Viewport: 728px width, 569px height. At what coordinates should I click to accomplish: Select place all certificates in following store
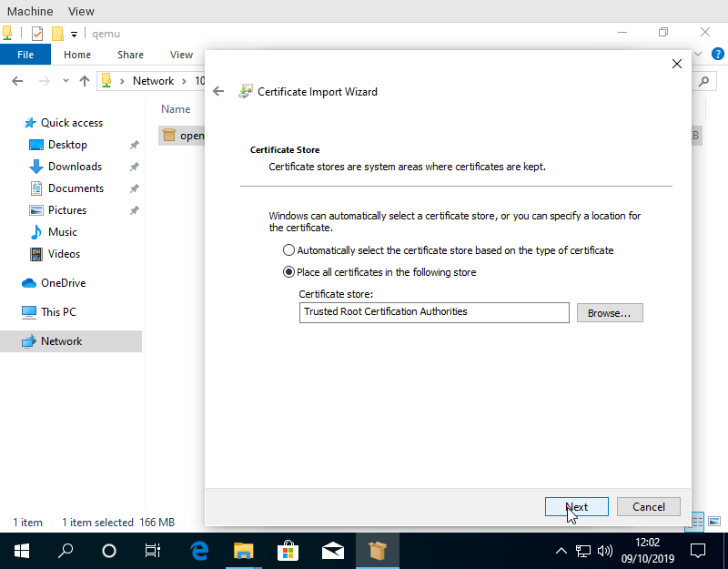[x=289, y=272]
